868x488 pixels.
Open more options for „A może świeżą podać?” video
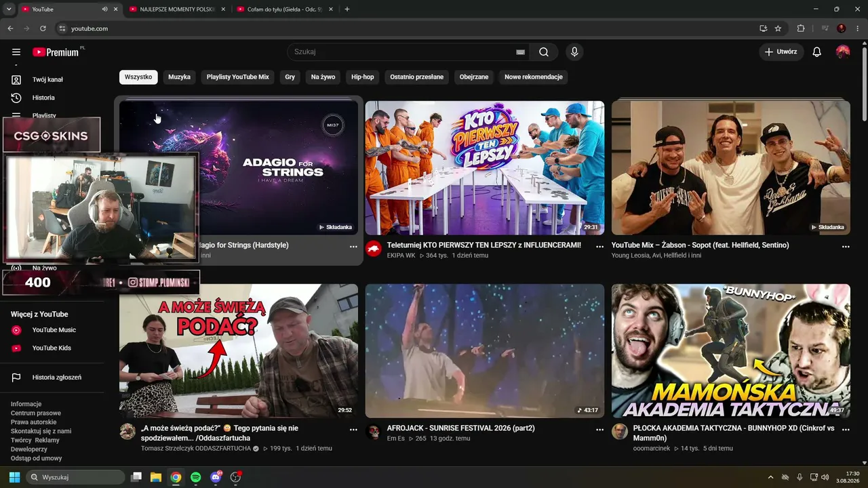tap(353, 430)
